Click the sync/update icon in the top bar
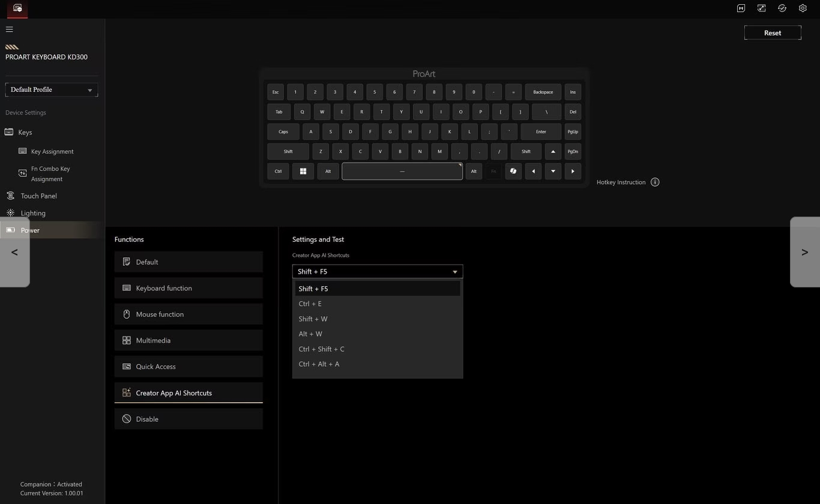Viewport: 820px width, 504px height. pos(782,8)
